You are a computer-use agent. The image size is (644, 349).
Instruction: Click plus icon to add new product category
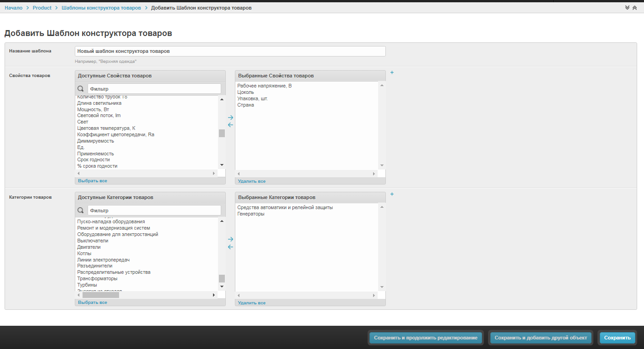click(x=392, y=194)
